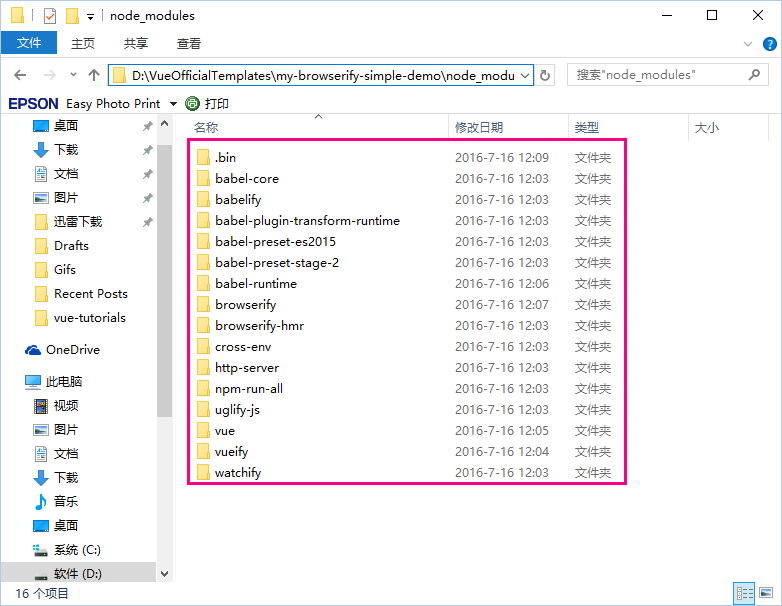Select the uglify-js folder
This screenshot has height=606, width=782.
(x=237, y=409)
